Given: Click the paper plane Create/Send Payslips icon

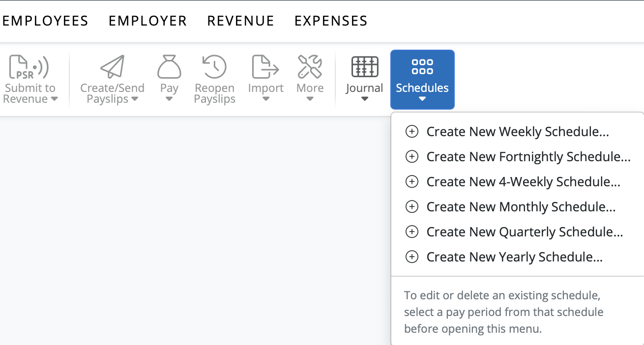Looking at the screenshot, I should tap(113, 67).
